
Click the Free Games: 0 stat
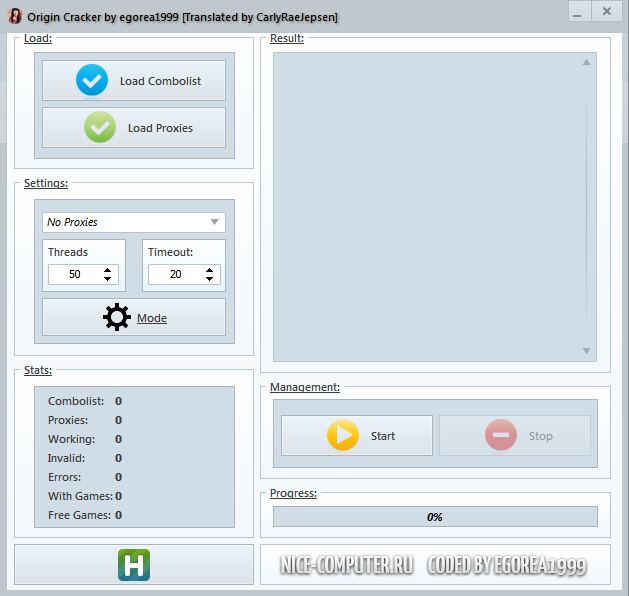(x=85, y=515)
